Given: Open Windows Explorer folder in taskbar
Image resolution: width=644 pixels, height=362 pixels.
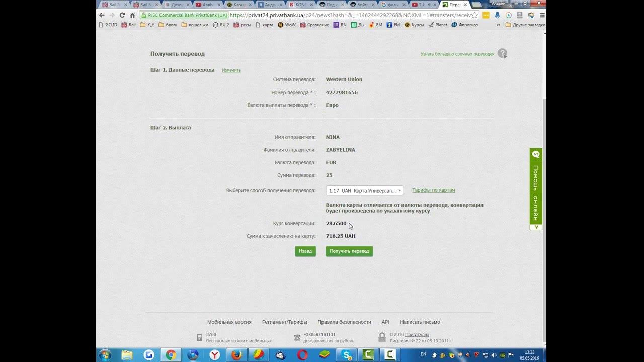Looking at the screenshot, I should click(126, 355).
